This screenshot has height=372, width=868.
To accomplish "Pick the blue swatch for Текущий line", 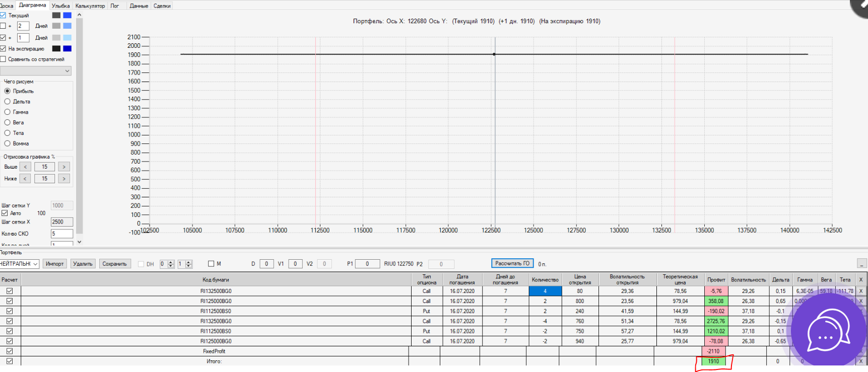I will click(x=67, y=16).
